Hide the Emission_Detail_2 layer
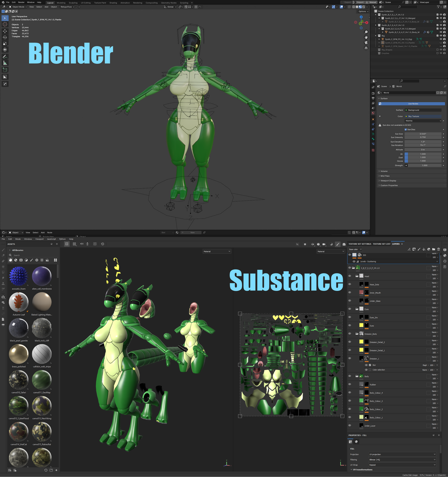Viewport: 448px width, 477px height. point(349,342)
